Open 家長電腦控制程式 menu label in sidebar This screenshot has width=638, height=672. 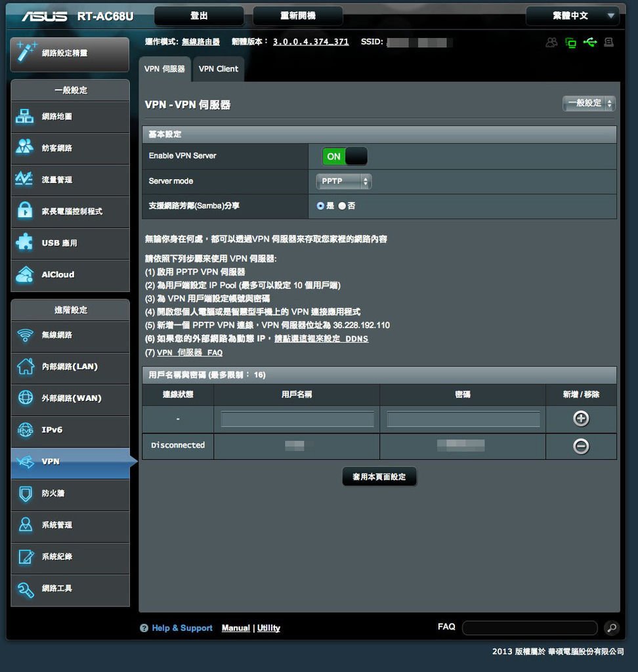tap(72, 211)
